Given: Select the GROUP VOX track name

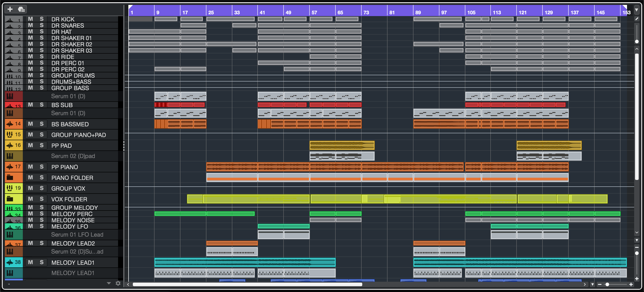Looking at the screenshot, I should 68,188.
